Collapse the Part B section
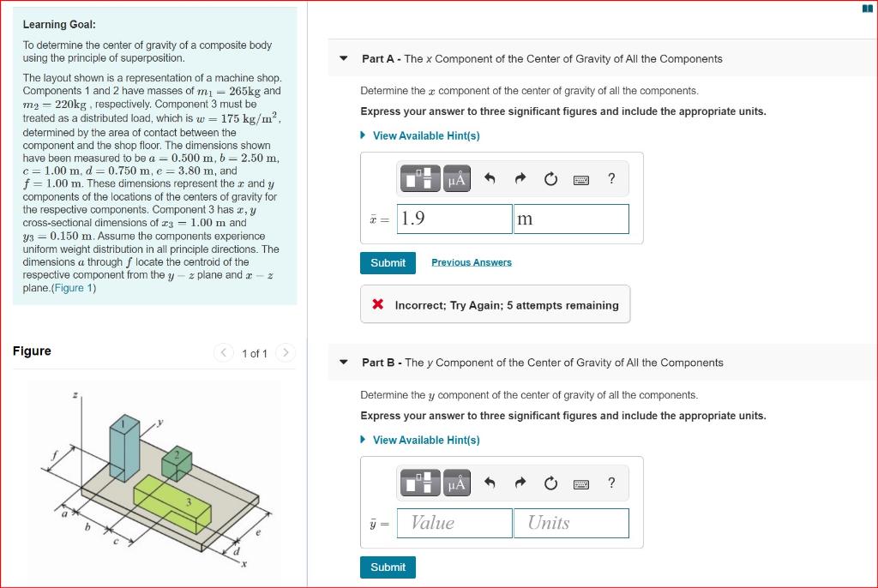 coord(342,362)
